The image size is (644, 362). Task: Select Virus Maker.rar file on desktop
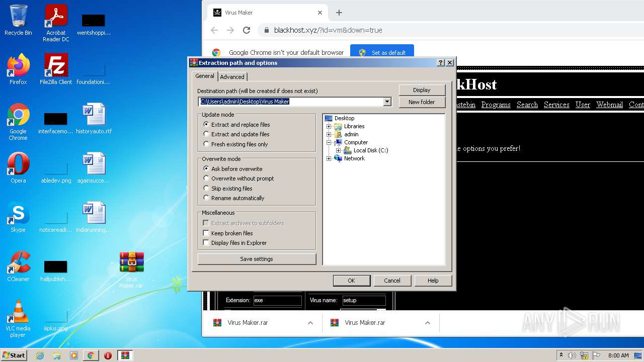click(x=131, y=270)
